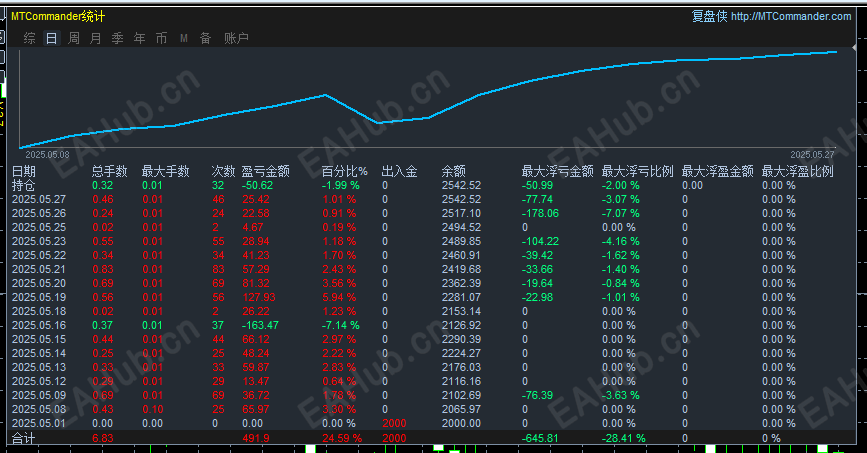Select the 2025.05.25 date row
The image size is (867, 453).
point(39,227)
